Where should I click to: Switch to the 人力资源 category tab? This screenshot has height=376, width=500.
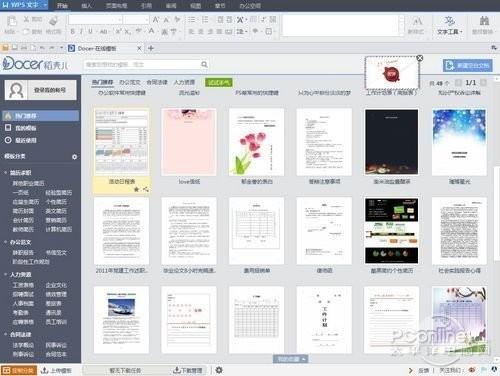[x=184, y=82]
